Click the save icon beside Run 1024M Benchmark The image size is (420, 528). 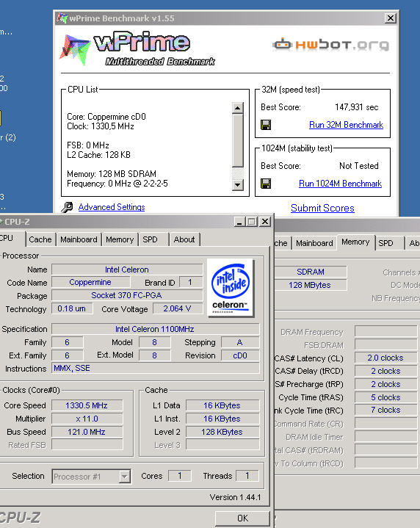tap(266, 184)
